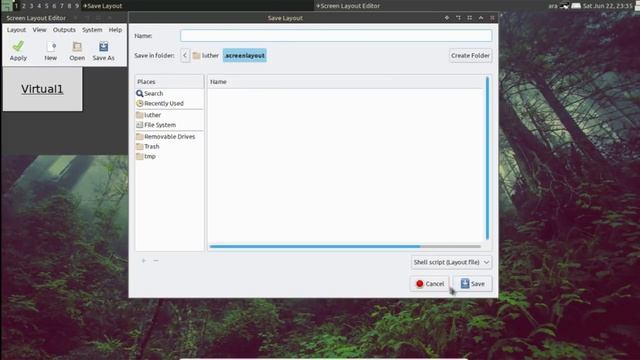Click the path back arrow button

185,56
